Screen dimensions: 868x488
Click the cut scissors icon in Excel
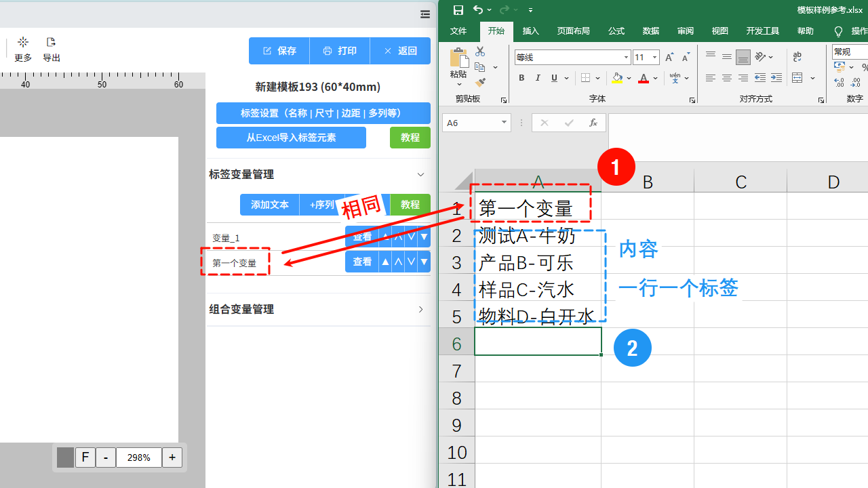coord(480,52)
